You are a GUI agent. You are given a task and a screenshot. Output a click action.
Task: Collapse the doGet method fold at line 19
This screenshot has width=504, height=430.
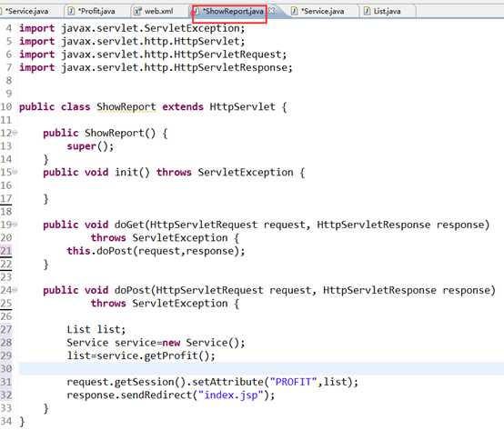tap(15, 225)
